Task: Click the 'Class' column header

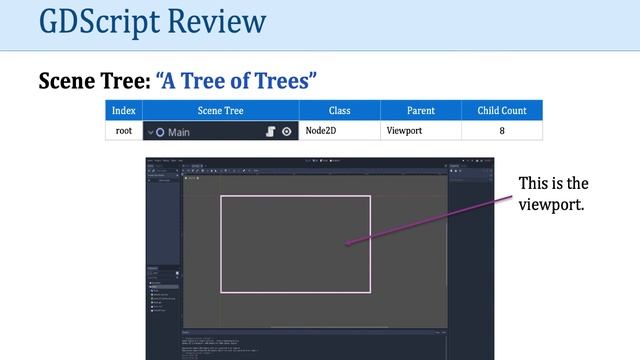Action: click(x=340, y=110)
